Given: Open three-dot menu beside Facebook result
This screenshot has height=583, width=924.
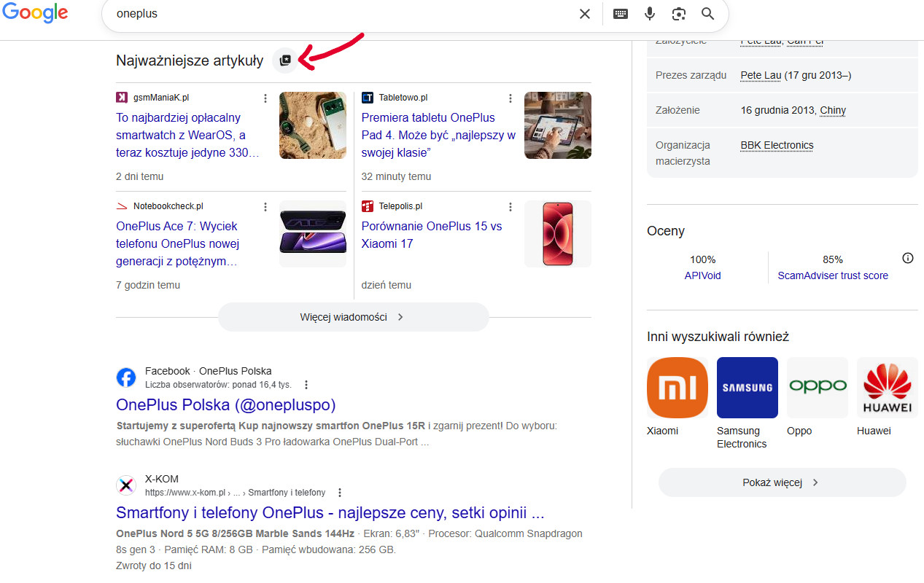Looking at the screenshot, I should 306,385.
